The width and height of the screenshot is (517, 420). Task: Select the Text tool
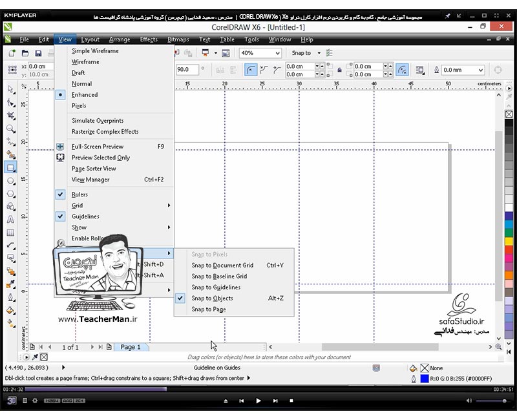pos(11,220)
